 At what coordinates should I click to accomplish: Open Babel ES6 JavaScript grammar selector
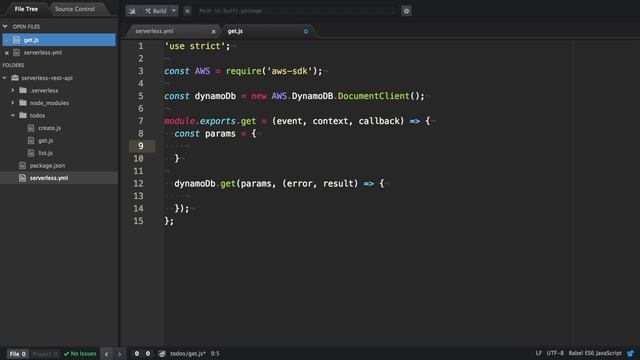(595, 353)
